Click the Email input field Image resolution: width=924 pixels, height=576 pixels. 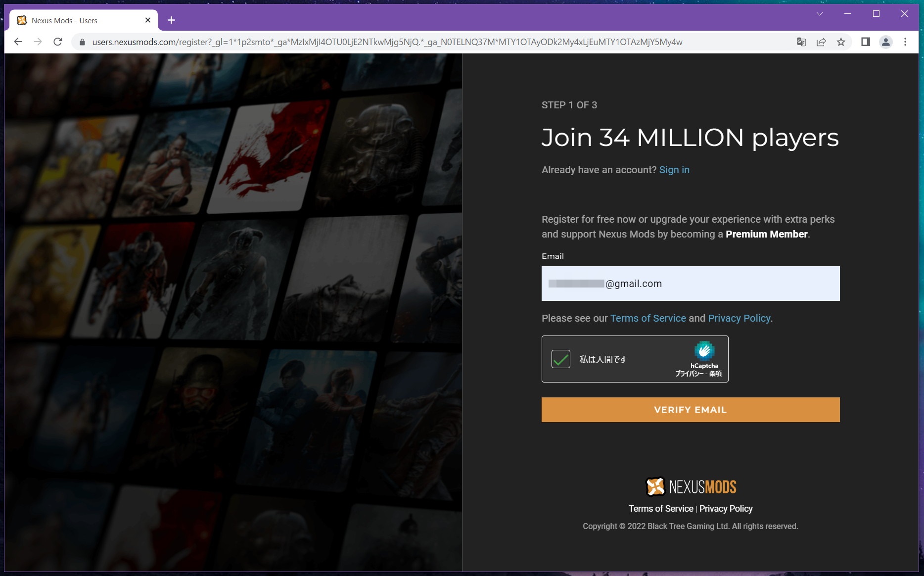coord(691,284)
